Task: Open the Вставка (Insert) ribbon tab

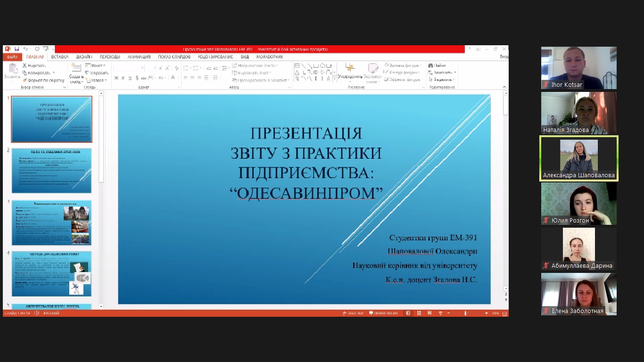Action: [60, 57]
